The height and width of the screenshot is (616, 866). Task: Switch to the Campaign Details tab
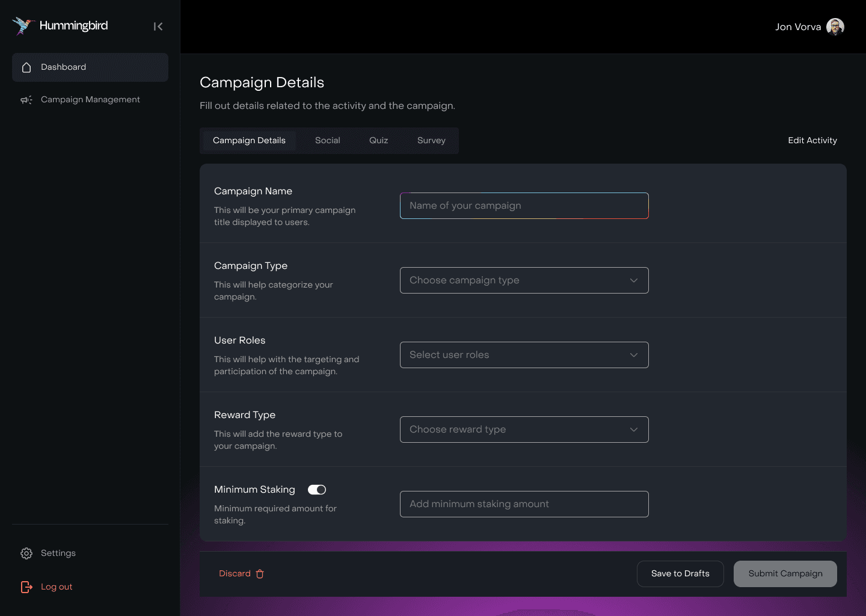click(249, 141)
